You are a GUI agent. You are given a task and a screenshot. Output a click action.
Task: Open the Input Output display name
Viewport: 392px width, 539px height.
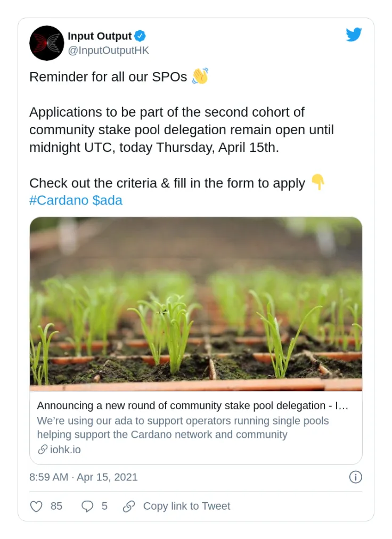(100, 36)
